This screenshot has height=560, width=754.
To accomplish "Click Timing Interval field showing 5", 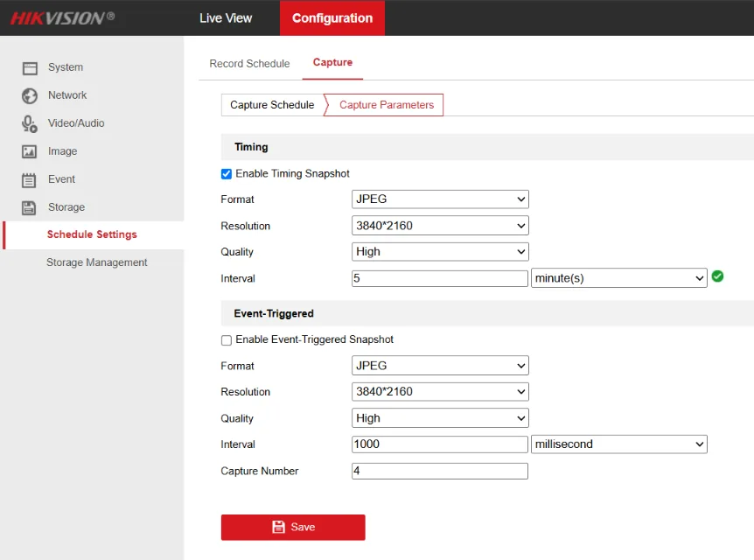I will 439,278.
